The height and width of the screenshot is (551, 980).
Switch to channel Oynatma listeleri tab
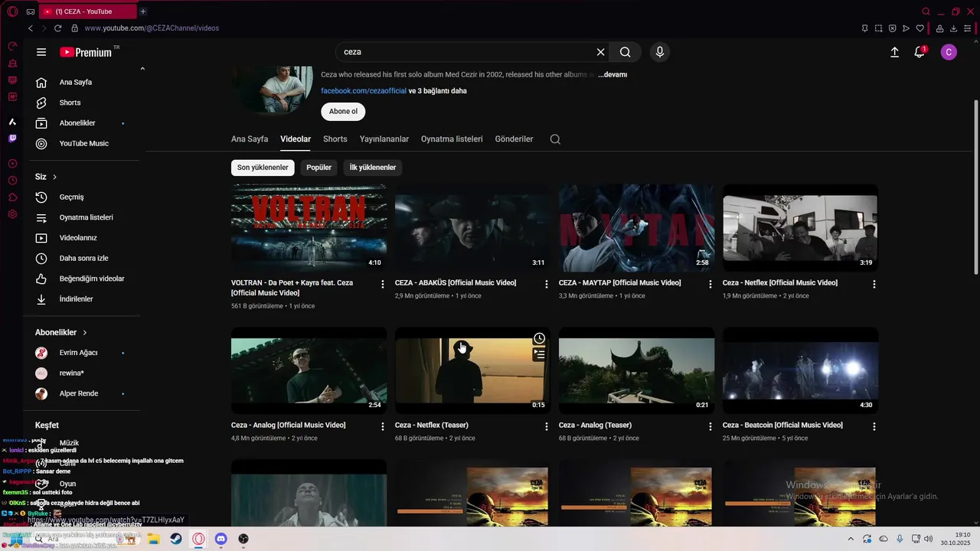[x=452, y=139]
